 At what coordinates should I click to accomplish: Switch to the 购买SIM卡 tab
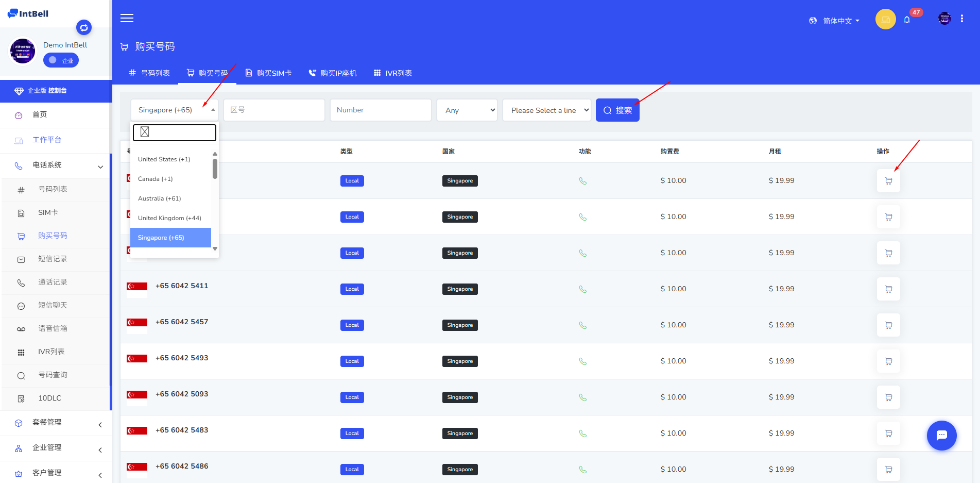268,73
